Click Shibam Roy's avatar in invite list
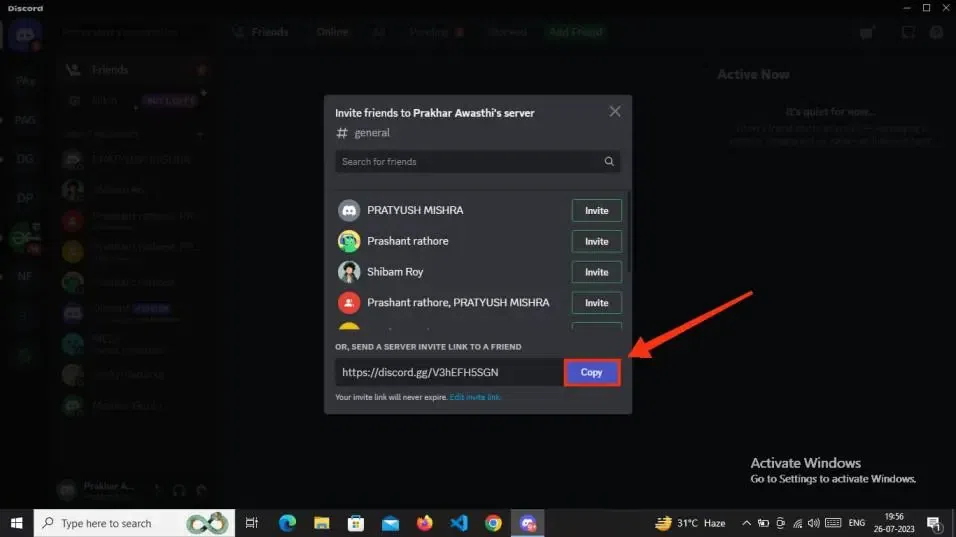This screenshot has width=956, height=537. click(349, 272)
